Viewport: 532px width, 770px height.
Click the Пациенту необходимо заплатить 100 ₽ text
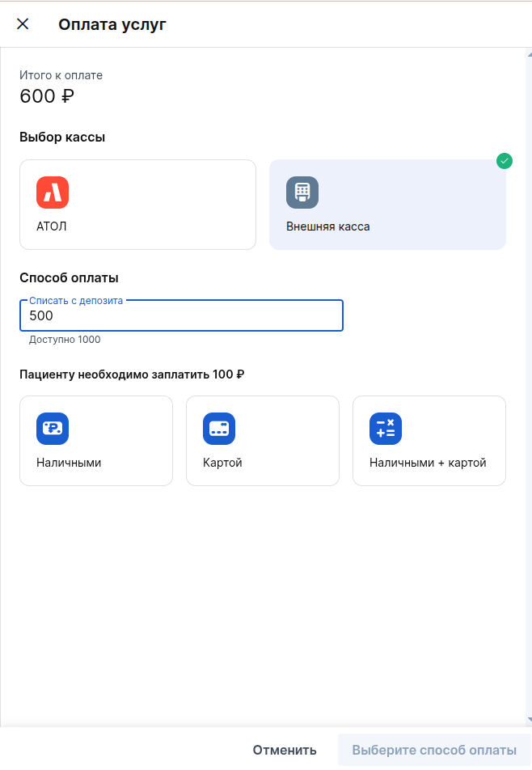coord(132,374)
